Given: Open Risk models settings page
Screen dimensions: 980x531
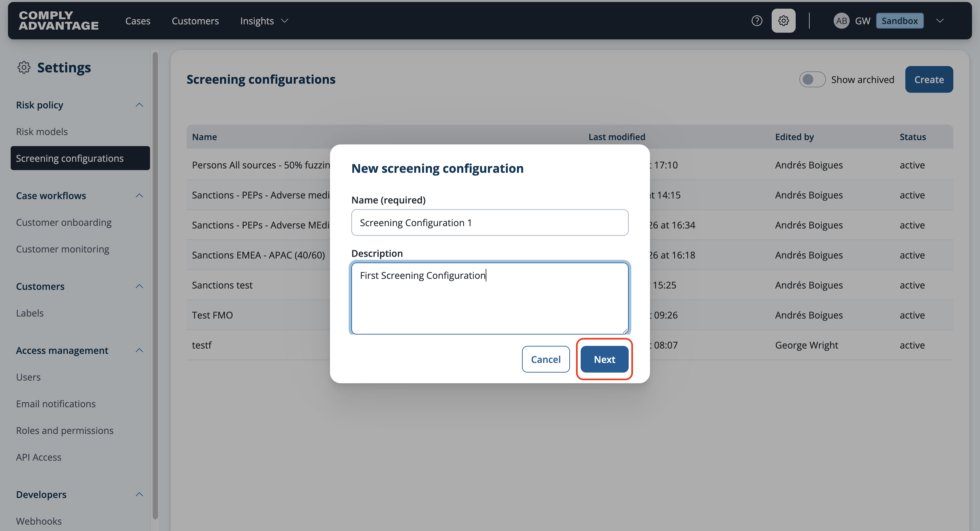Looking at the screenshot, I should click(42, 131).
